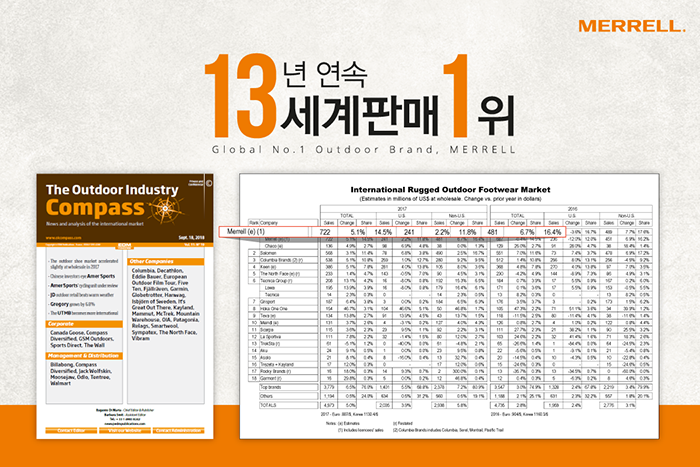Click the Visit our Website button

[x=125, y=430]
